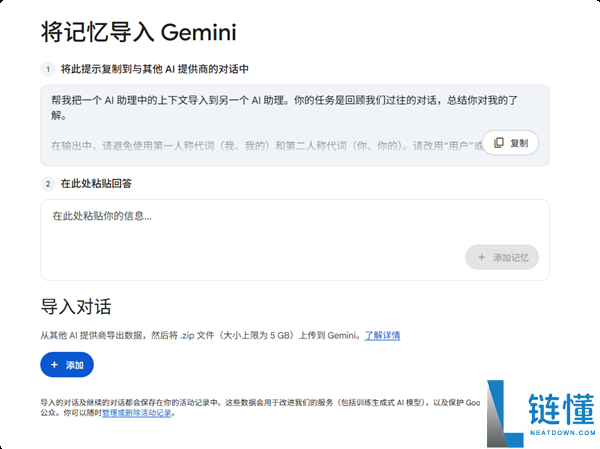Click the heading 将记忆导入 Gemini
Image resolution: width=600 pixels, height=449 pixels.
coord(139,32)
